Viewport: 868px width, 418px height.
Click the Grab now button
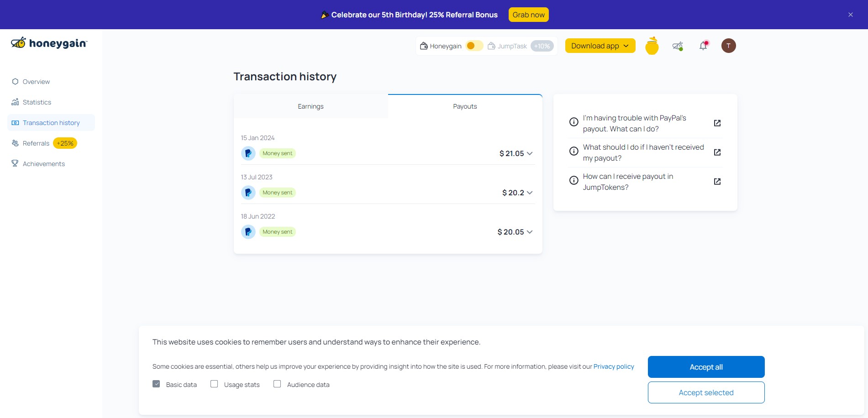click(528, 15)
